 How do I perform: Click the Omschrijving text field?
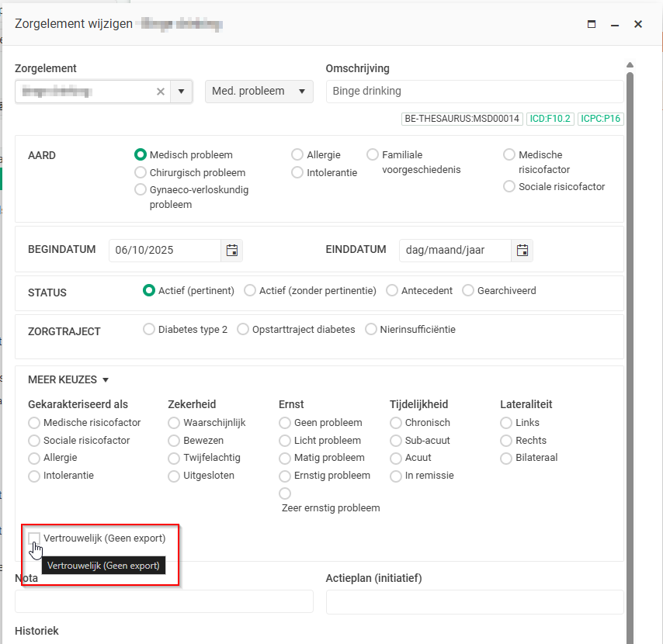point(474,92)
